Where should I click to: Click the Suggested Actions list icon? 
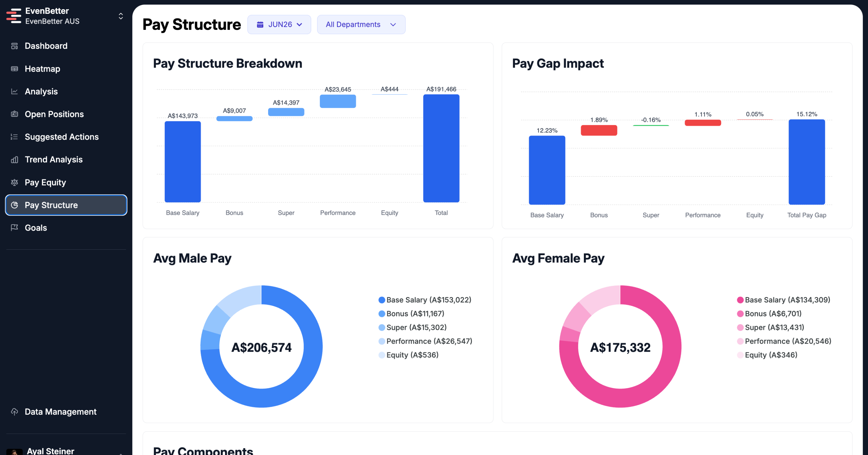click(14, 137)
